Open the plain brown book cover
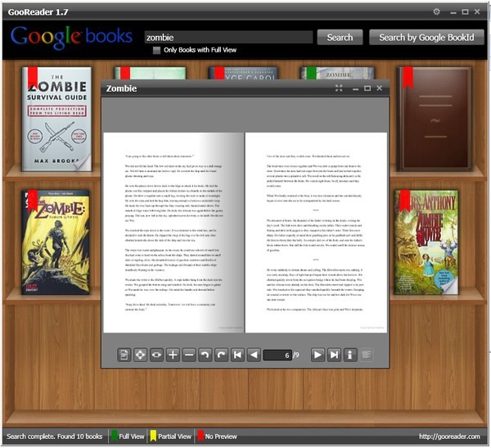Image resolution: width=491 pixels, height=448 pixels. tap(435, 119)
